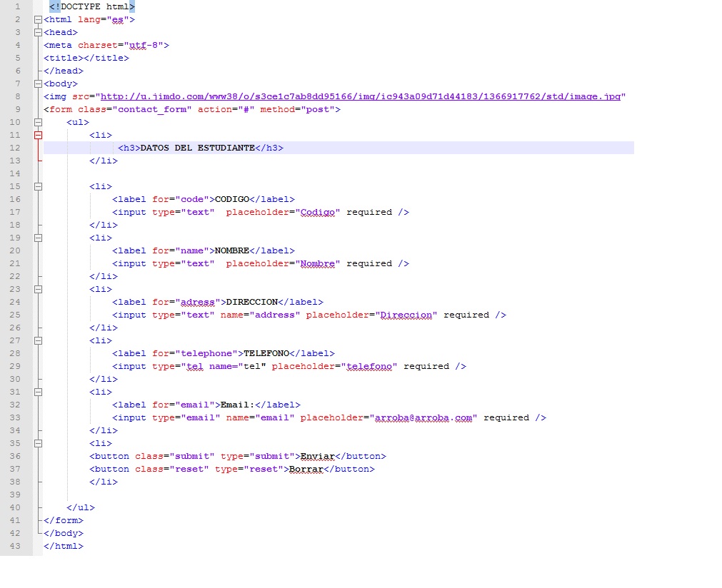Collapse the li block with DIRECCION label

(39, 290)
